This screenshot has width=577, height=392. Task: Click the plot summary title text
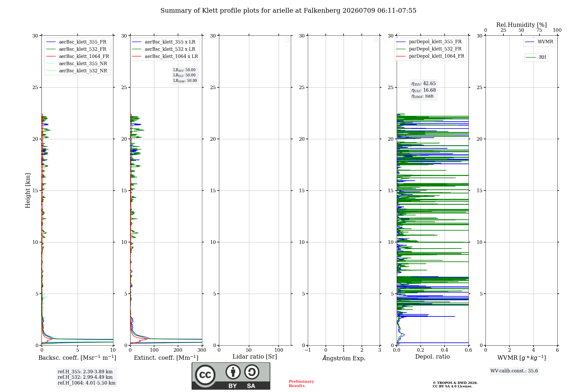tap(288, 11)
